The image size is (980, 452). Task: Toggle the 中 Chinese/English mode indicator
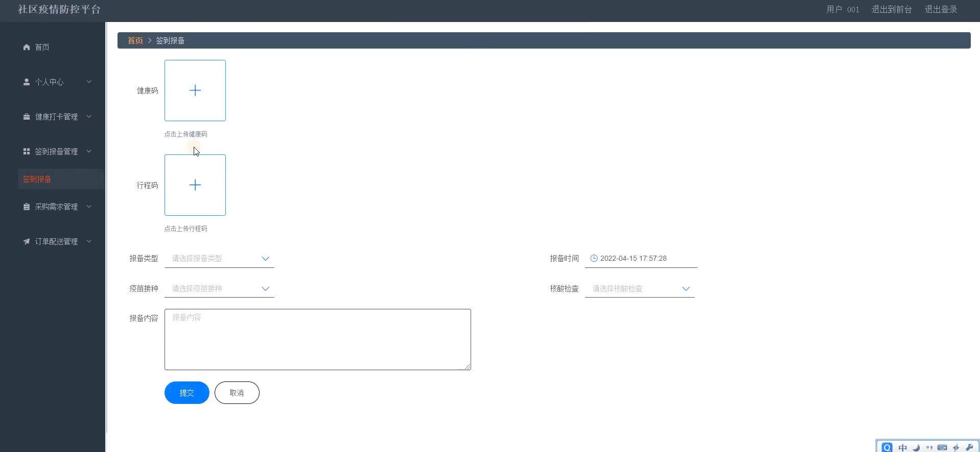pyautogui.click(x=903, y=447)
